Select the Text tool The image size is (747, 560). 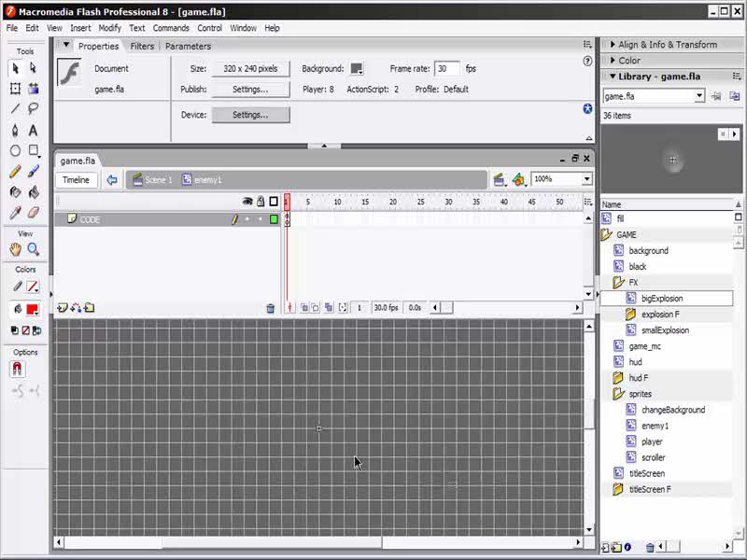(x=34, y=130)
